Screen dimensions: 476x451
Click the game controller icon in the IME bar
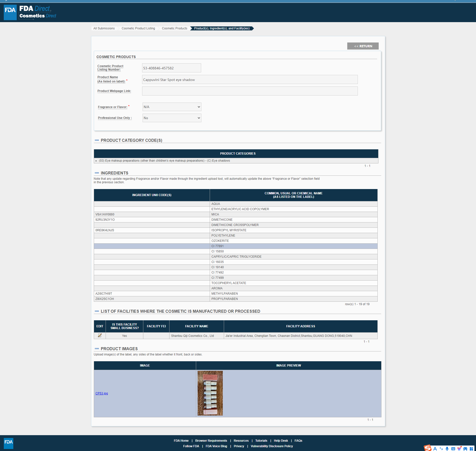pos(465,449)
